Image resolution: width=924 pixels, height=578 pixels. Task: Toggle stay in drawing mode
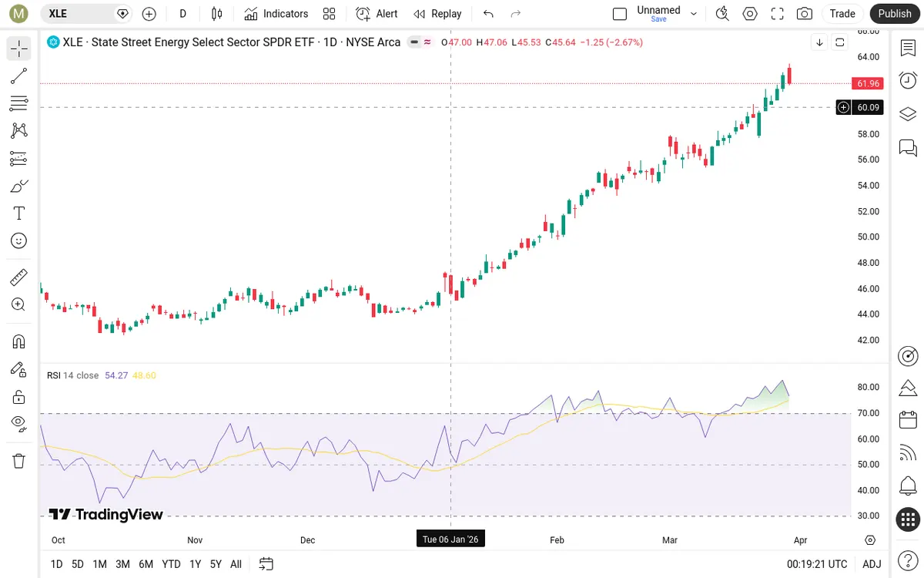pos(19,369)
